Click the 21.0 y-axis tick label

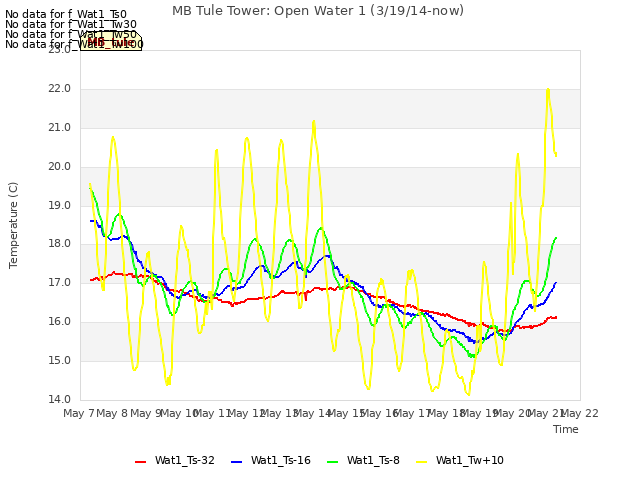(60, 128)
